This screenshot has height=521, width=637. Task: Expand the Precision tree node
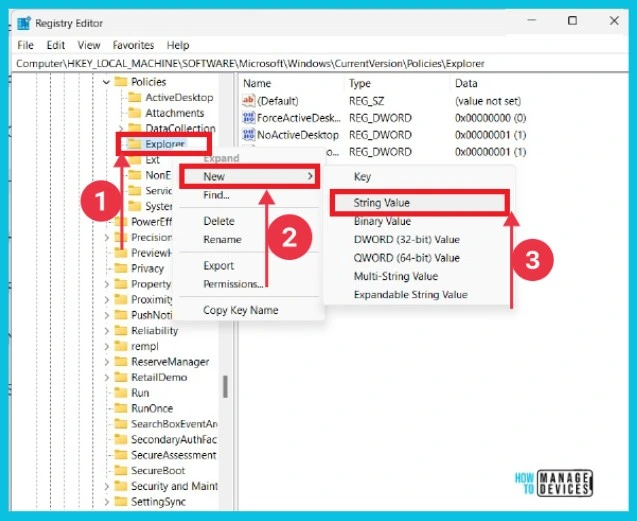(106, 237)
